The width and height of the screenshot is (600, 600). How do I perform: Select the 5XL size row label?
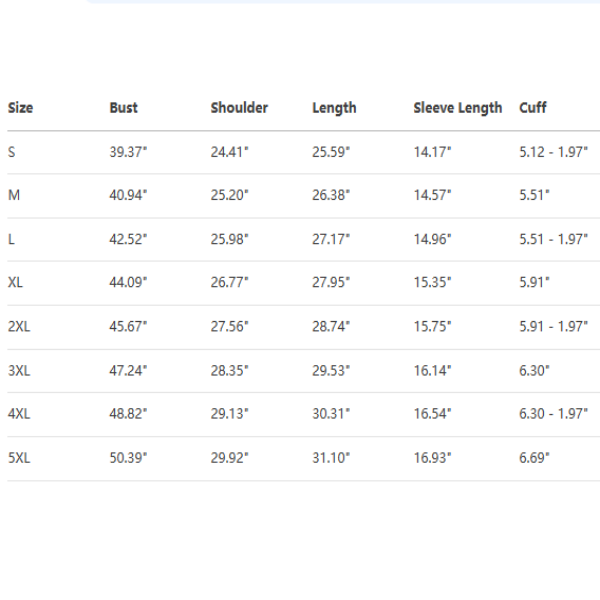tap(20, 458)
